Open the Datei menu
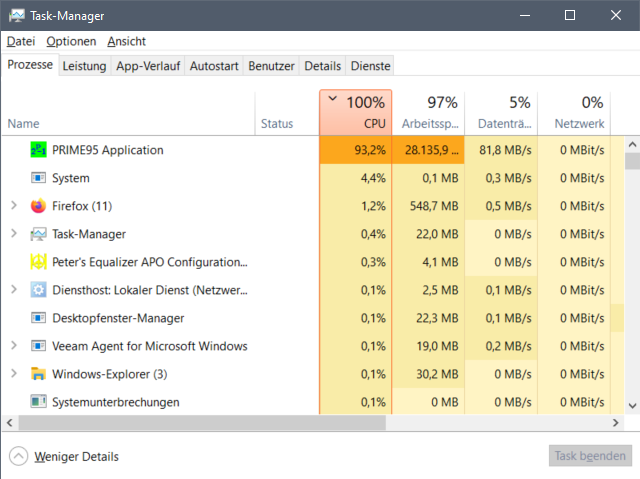The height and width of the screenshot is (479, 640). [x=21, y=41]
